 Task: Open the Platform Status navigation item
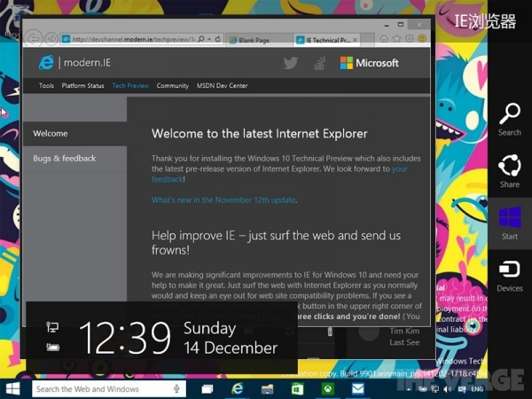pyautogui.click(x=82, y=85)
